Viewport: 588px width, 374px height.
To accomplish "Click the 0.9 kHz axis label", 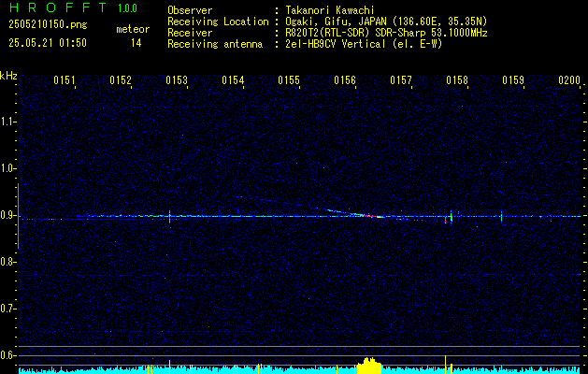I will pyautogui.click(x=7, y=215).
